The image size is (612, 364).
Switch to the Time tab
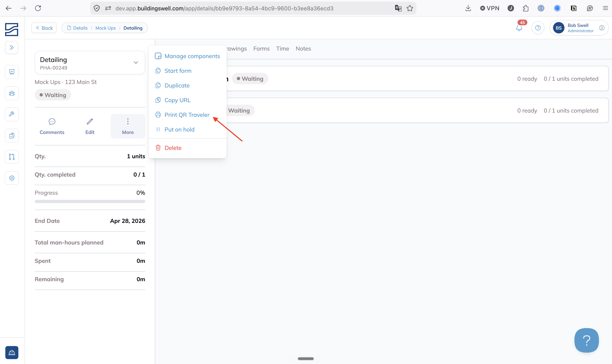[283, 49]
